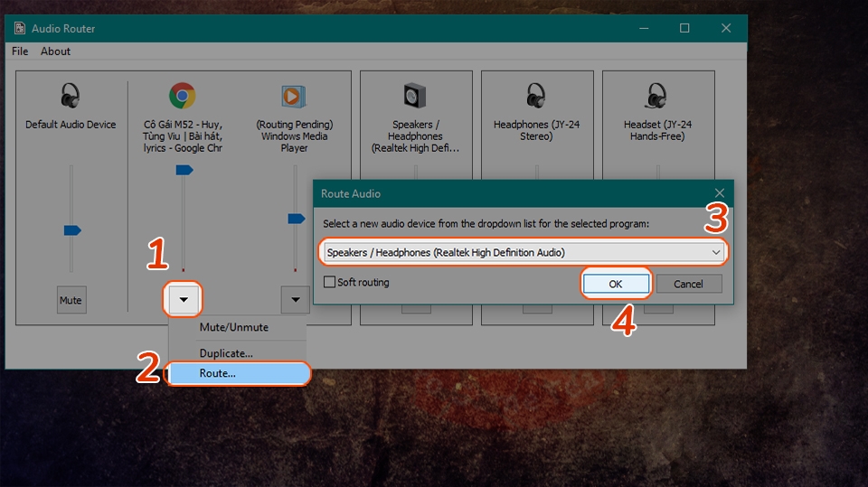Screen dimensions: 868x487
Task: Click the JY-24 Stereo Headphones icon
Action: point(536,96)
